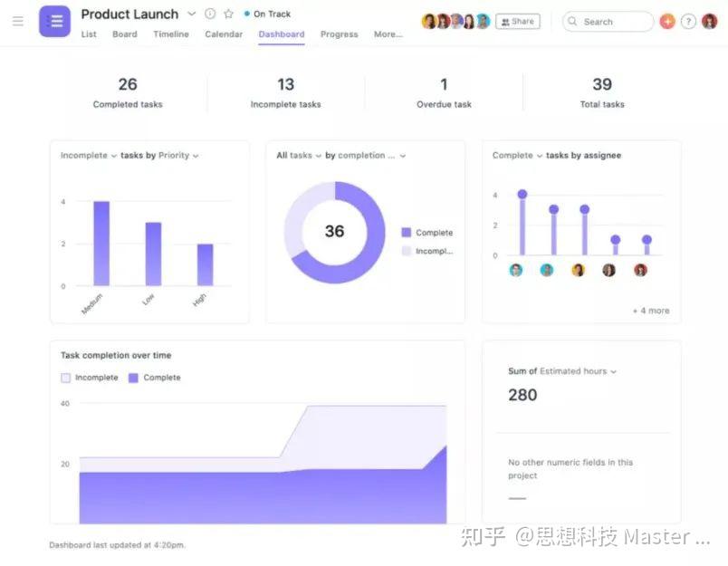The width and height of the screenshot is (728, 566).
Task: Open the help question mark icon
Action: 689,21
